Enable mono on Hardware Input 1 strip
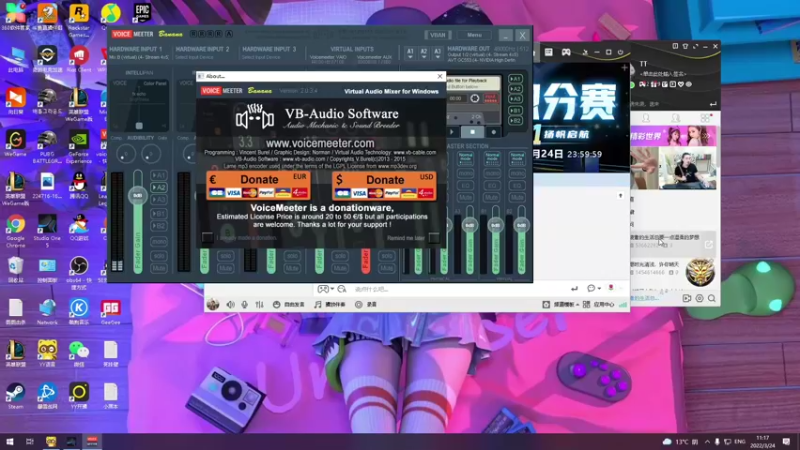 [159, 241]
